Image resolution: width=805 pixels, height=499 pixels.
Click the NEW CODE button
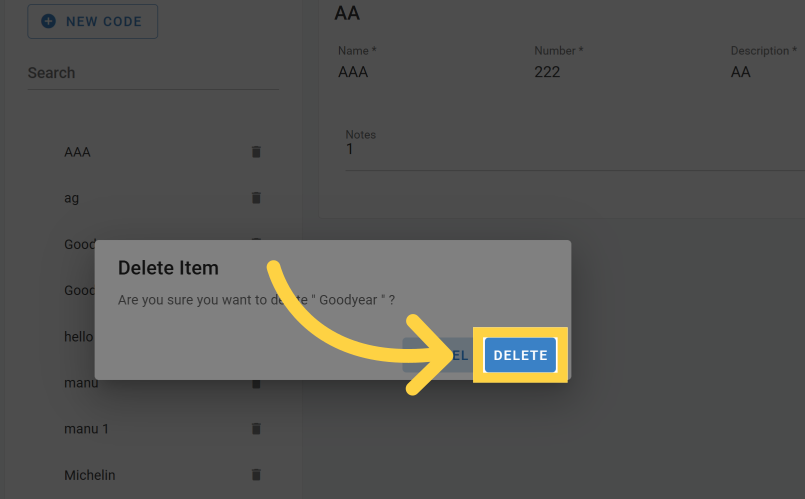(92, 21)
